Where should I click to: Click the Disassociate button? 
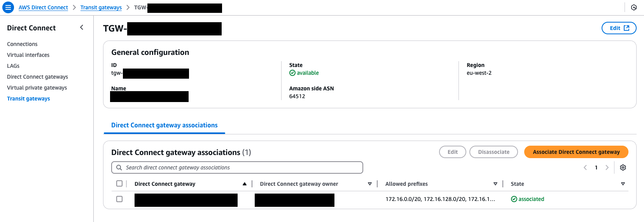tap(493, 152)
